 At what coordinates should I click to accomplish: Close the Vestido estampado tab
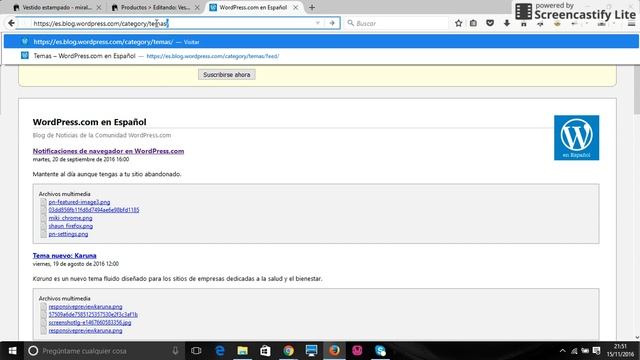(x=99, y=7)
